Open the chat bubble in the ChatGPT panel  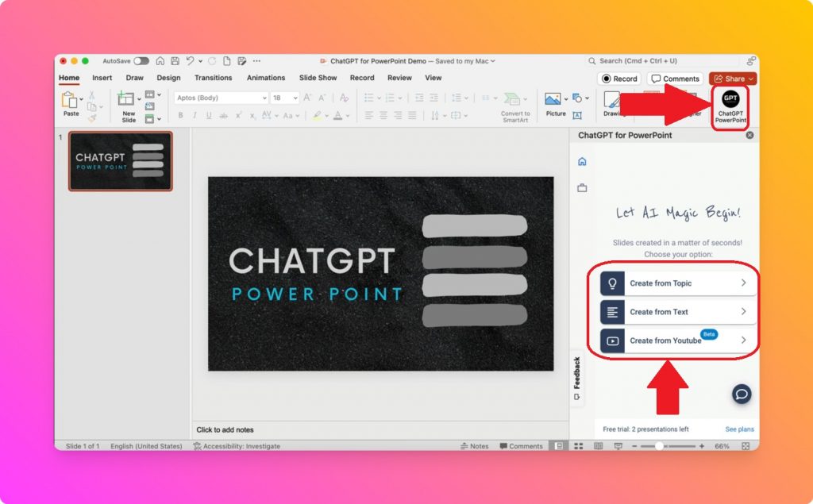click(741, 393)
